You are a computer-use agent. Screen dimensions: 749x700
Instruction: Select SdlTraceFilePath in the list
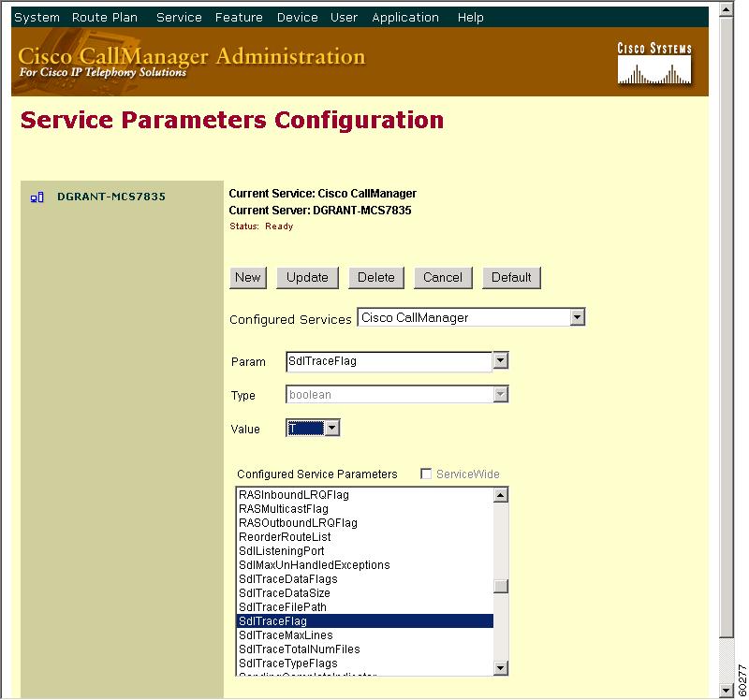click(365, 607)
